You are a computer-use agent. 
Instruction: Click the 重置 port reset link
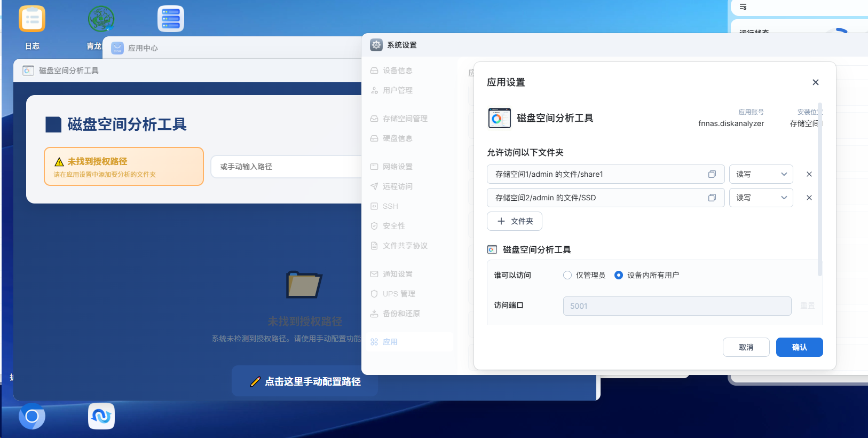[x=808, y=306]
